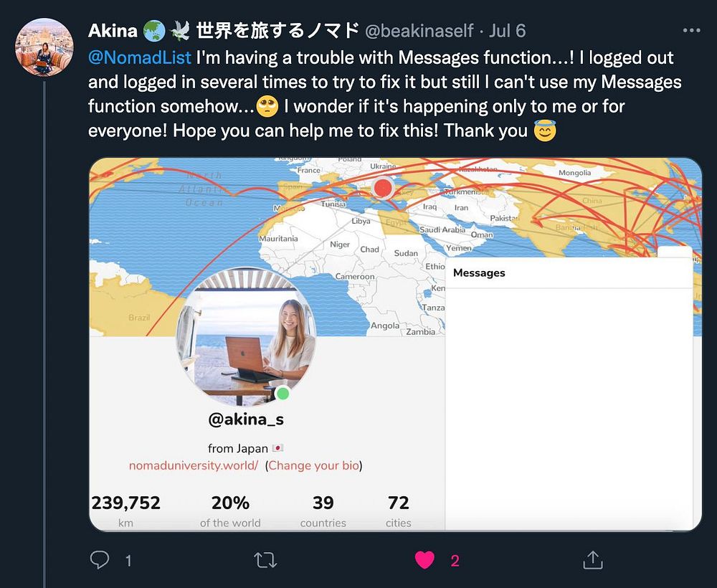Click the reply speech bubble icon
The height and width of the screenshot is (588, 717).
click(x=100, y=559)
